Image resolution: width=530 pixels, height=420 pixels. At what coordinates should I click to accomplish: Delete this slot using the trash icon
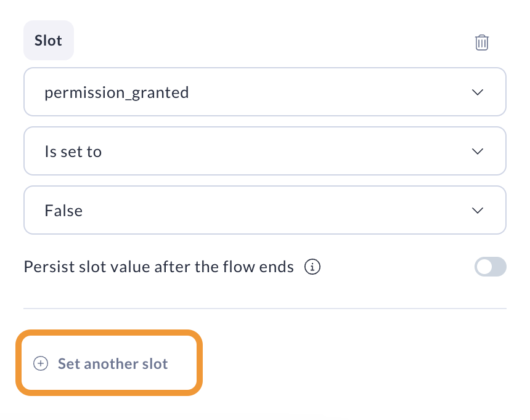tap(481, 42)
